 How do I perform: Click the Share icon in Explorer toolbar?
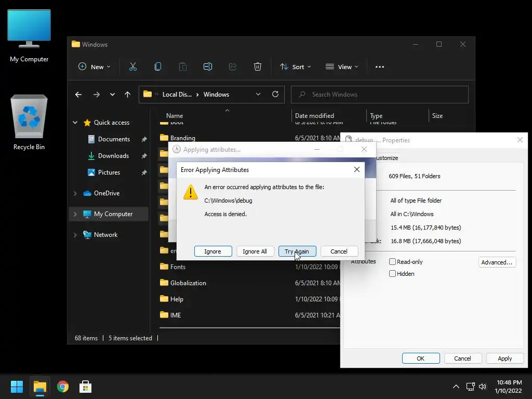[x=233, y=67]
